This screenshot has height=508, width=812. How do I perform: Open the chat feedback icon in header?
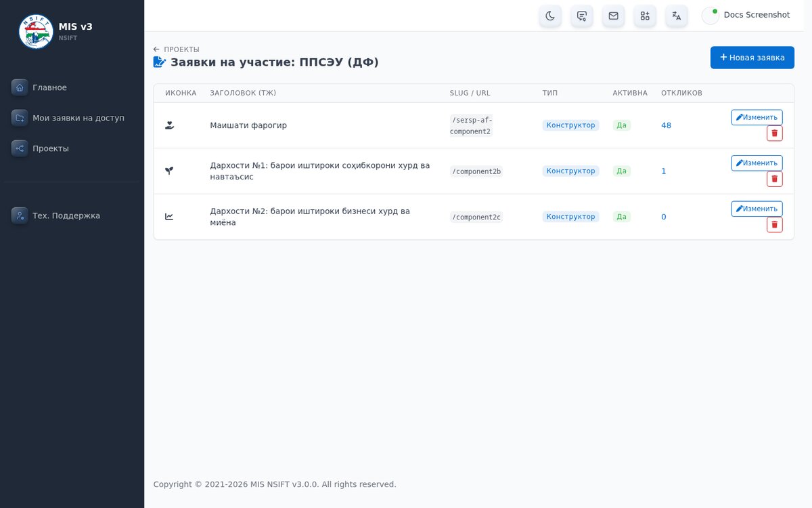[582, 16]
